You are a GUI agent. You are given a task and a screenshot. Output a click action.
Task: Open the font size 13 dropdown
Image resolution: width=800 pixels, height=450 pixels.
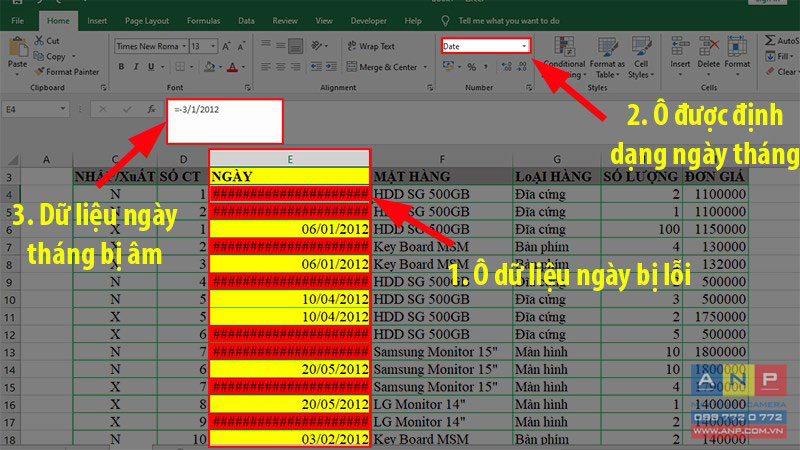tap(213, 46)
